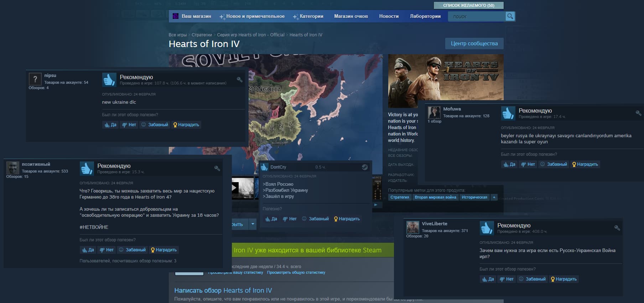This screenshot has height=303, width=644.
Task: Vote Да on DontCry's review
Action: click(x=271, y=219)
